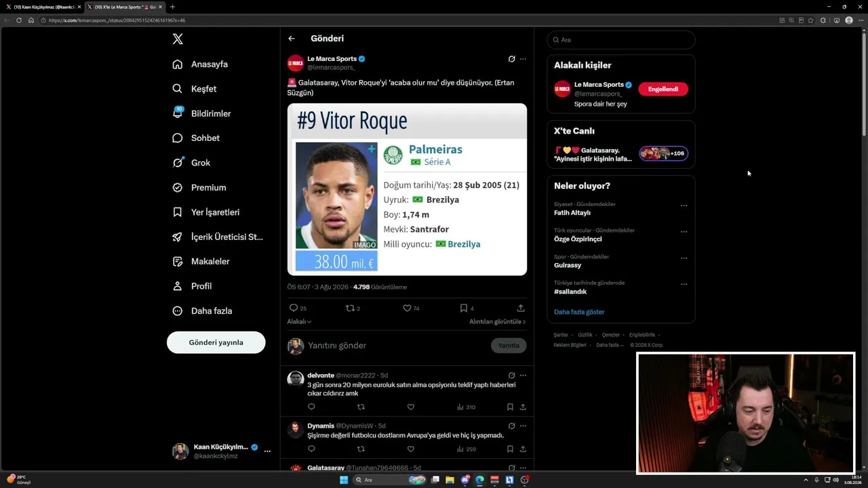868x488 pixels.
Task: Add this page to browser favorites
Action: (811, 20)
